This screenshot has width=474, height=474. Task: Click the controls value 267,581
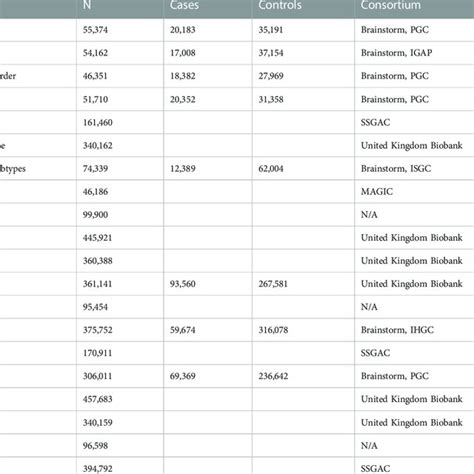(x=273, y=284)
